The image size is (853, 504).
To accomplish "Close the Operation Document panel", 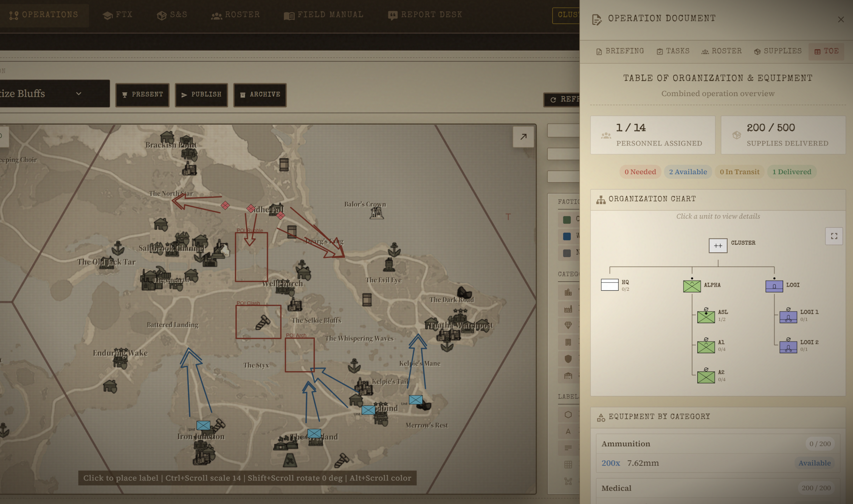I will (841, 19).
